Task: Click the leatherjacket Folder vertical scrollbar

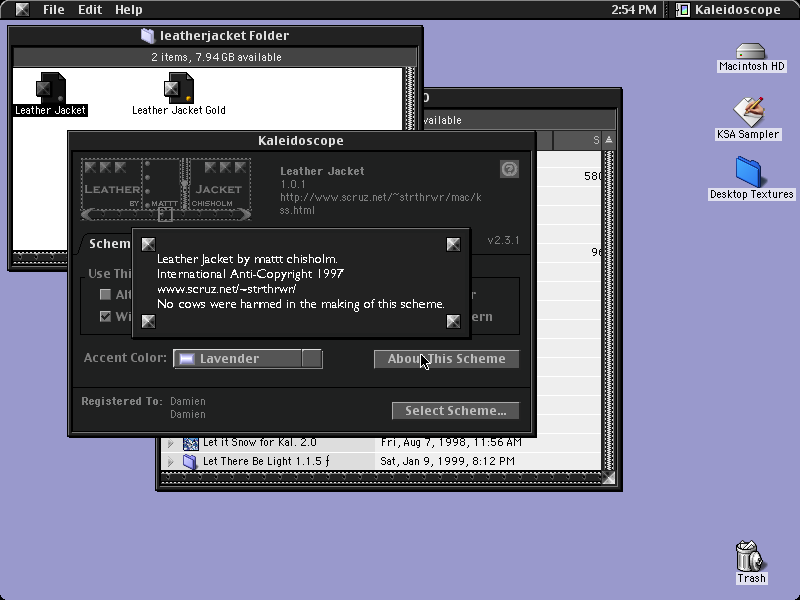Action: pyautogui.click(x=410, y=98)
